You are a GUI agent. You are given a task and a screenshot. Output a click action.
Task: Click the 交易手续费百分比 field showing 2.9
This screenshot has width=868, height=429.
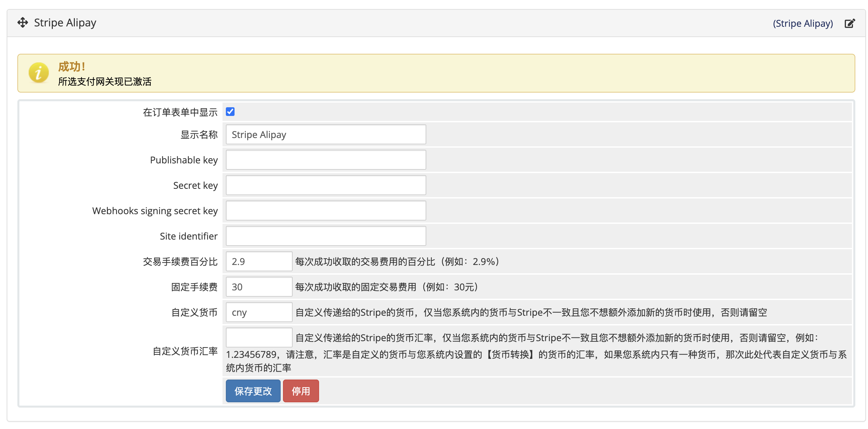[x=259, y=261]
